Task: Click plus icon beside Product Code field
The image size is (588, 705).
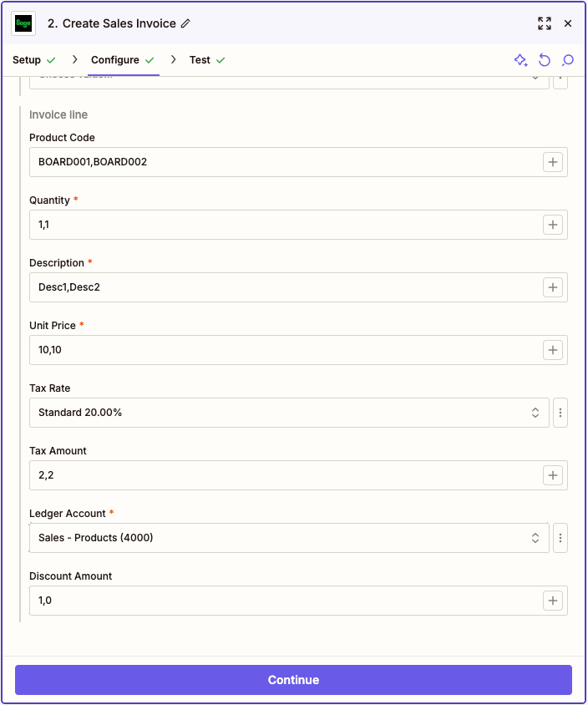Action: point(553,162)
